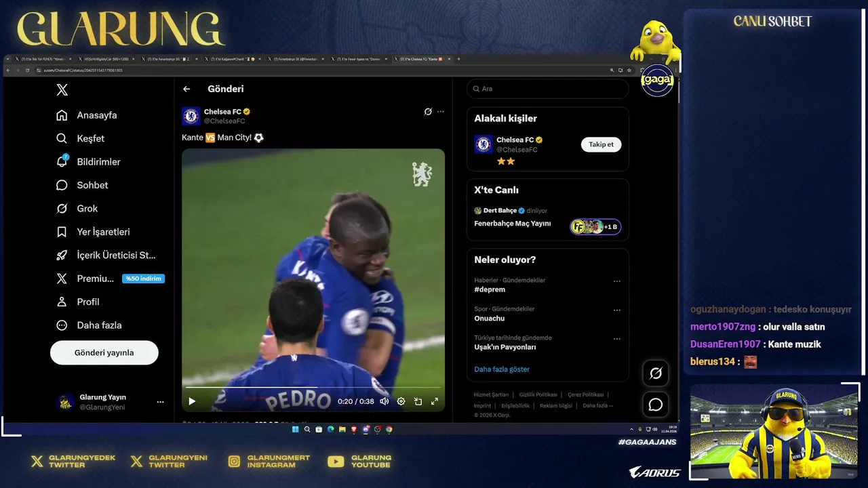Click the Grok icon on Chelsea post
The image size is (868, 488).
point(428,111)
